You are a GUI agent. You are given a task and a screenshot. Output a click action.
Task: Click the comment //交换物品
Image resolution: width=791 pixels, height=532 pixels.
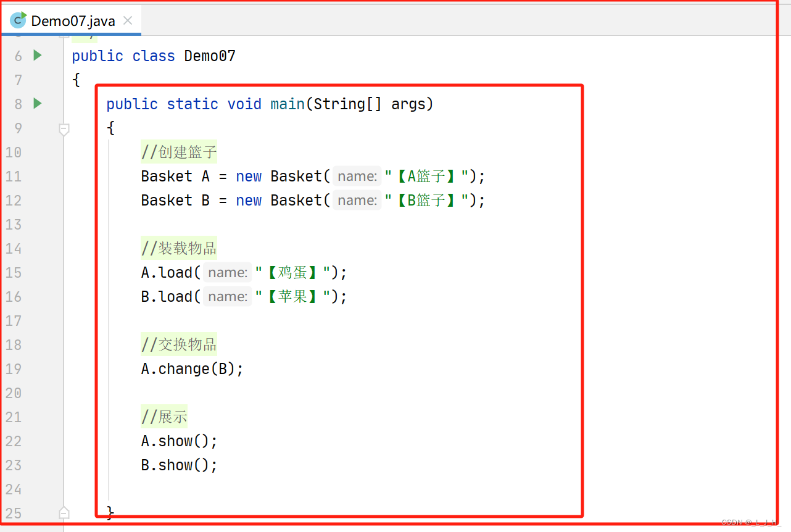pyautogui.click(x=179, y=345)
